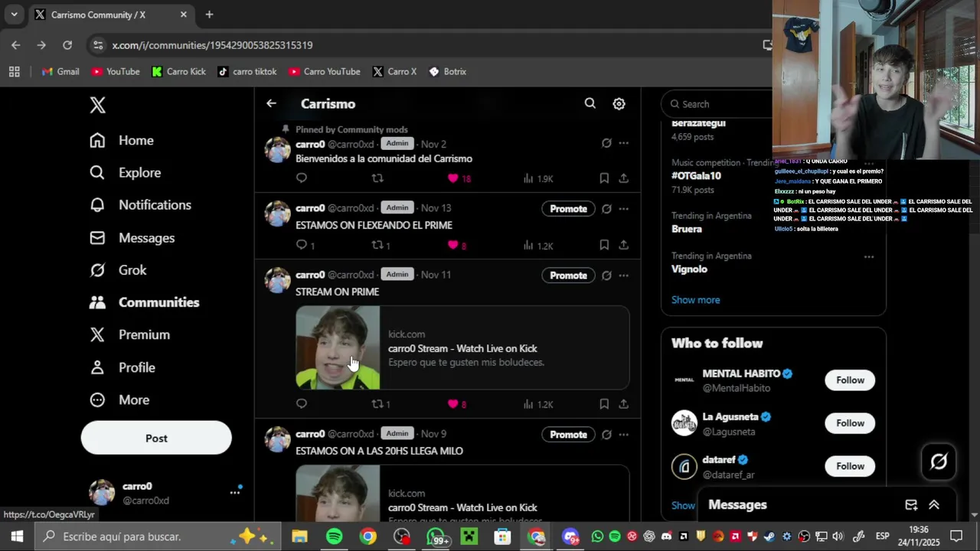This screenshot has height=551, width=980.
Task: Open Spotify from the taskbar
Action: [334, 536]
